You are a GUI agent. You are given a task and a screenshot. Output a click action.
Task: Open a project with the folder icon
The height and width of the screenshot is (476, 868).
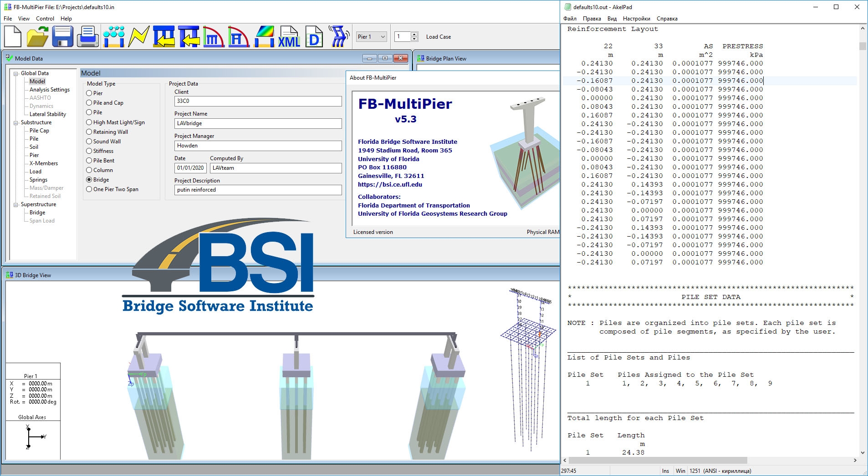coord(37,36)
